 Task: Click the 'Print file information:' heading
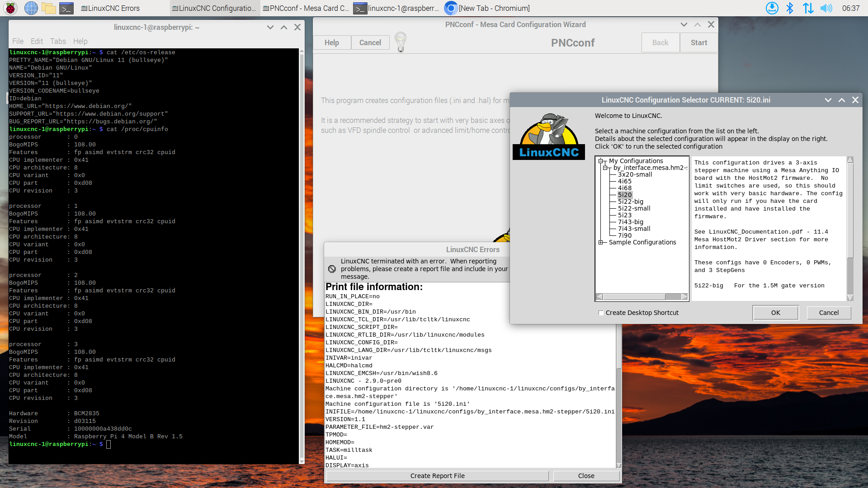pos(374,287)
